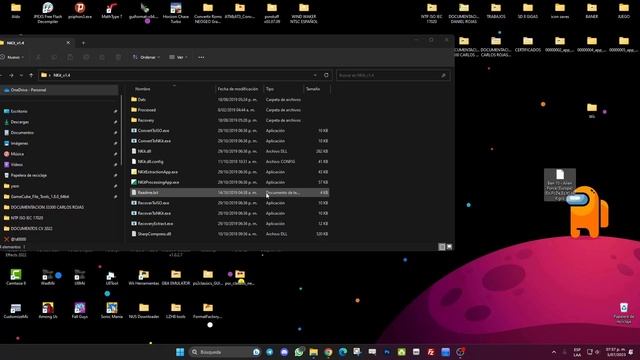Screen dimensions: 640x360
Task: Click the Nuevo button in Explorer toolbar
Action: [x=12, y=58]
